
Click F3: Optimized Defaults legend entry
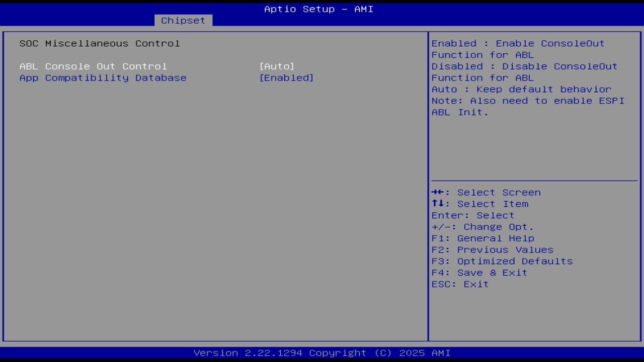(502, 261)
